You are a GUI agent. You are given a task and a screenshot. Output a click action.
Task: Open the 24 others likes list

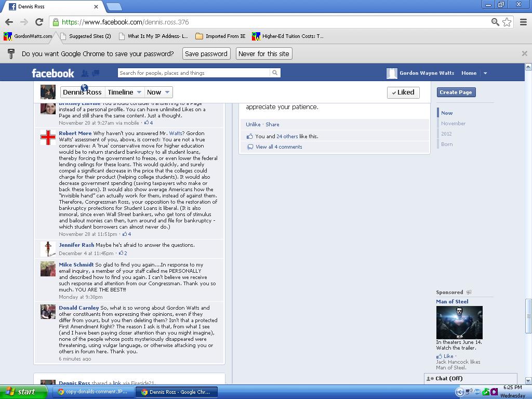(287, 137)
